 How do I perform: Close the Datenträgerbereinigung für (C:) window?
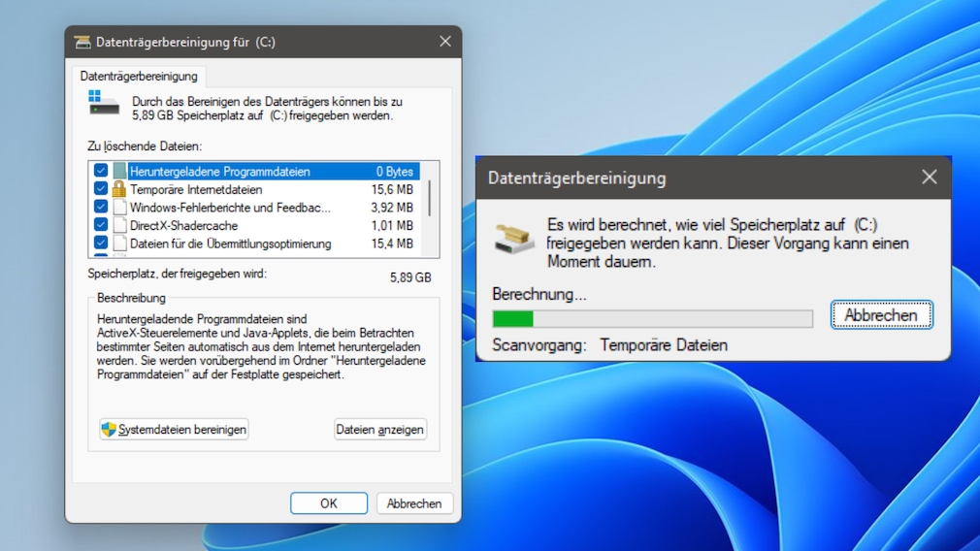tap(445, 42)
